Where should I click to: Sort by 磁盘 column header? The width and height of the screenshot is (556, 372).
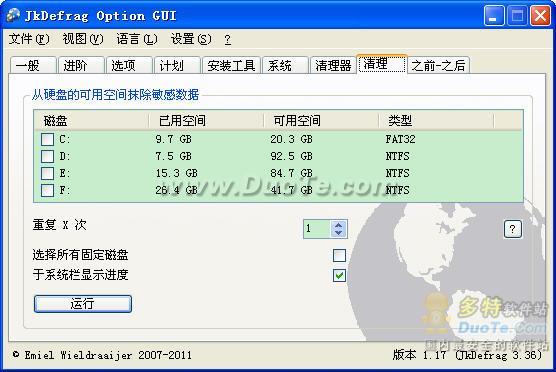[91, 121]
